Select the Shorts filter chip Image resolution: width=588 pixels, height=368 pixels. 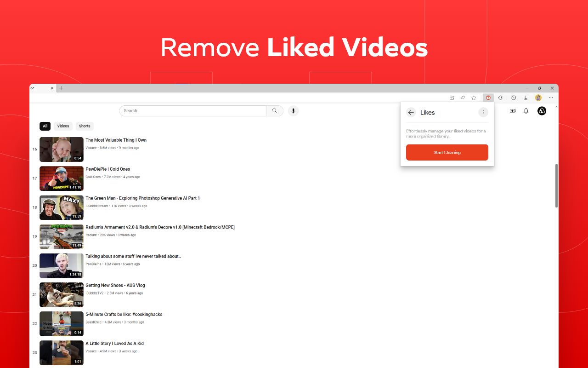point(85,126)
